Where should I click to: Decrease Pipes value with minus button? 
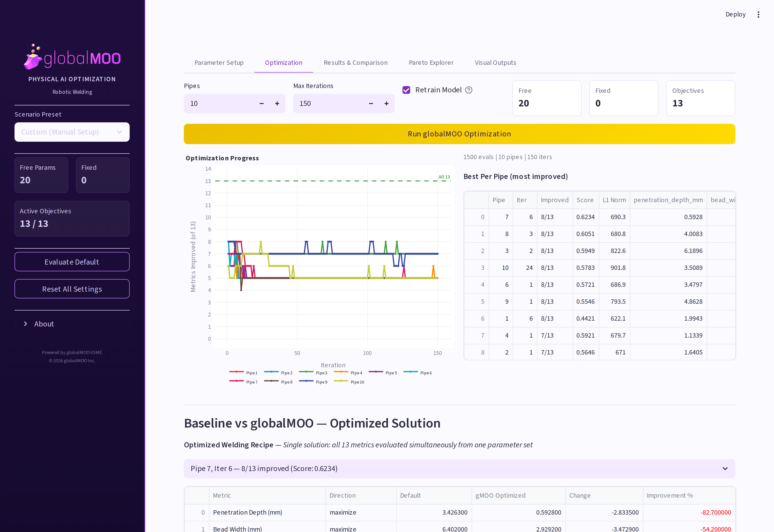coord(262,104)
